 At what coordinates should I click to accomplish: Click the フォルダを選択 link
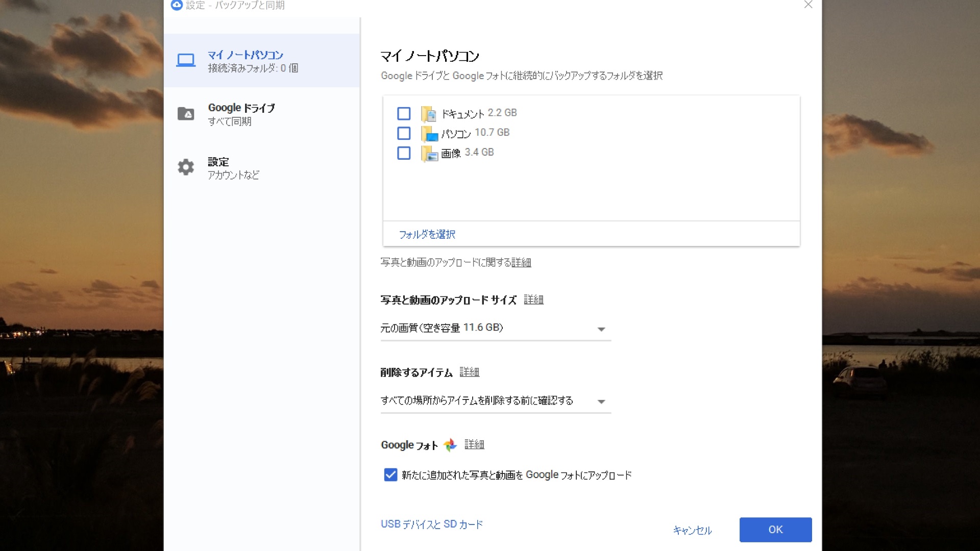point(427,234)
